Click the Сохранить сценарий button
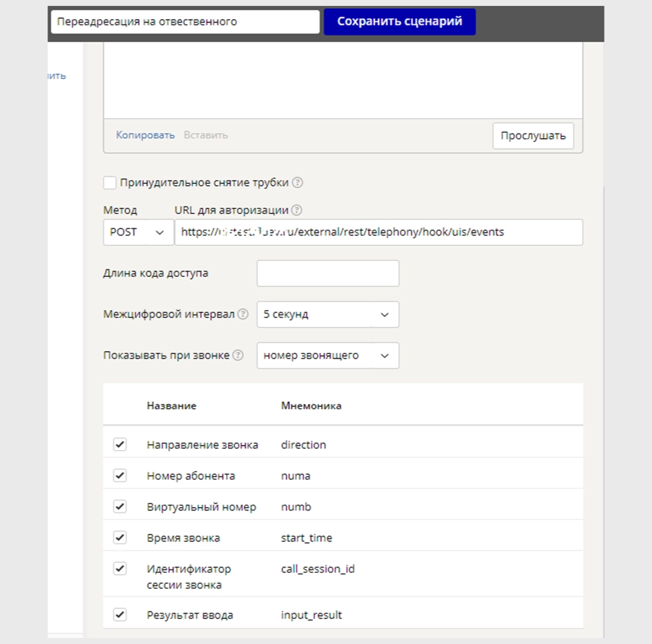652x644 pixels. [399, 21]
